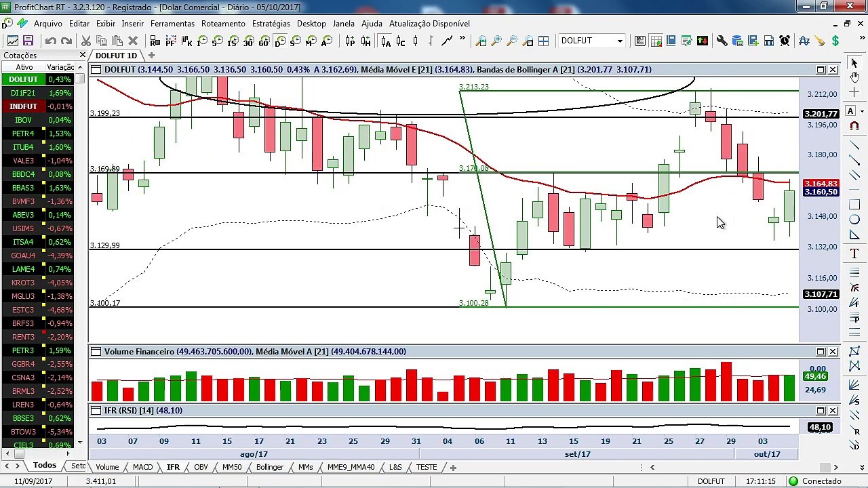Click the scissors cut icon
The width and height of the screenshot is (868, 488).
(86, 41)
